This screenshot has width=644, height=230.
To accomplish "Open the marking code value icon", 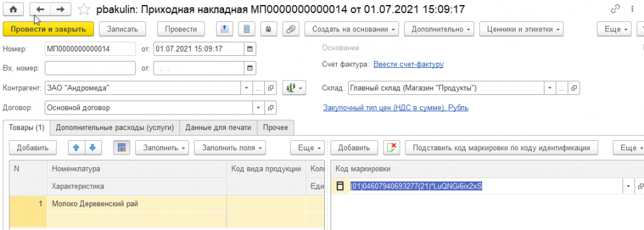I will point(640,186).
